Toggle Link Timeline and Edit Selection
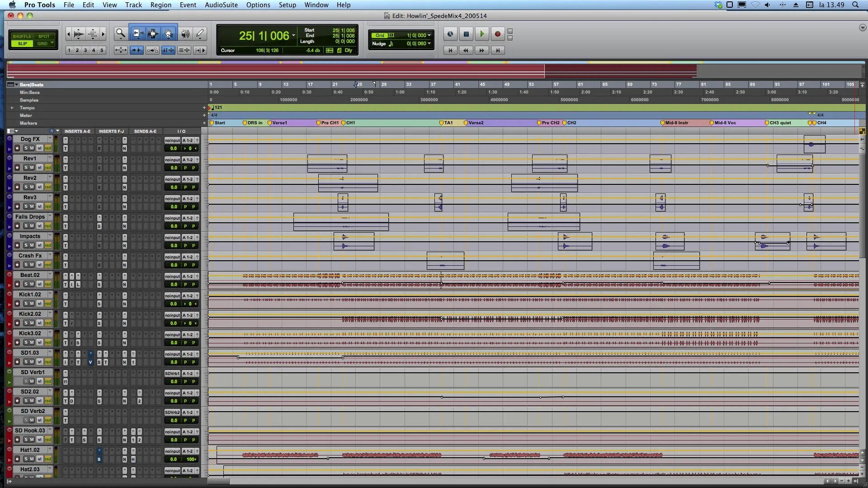 168,50
